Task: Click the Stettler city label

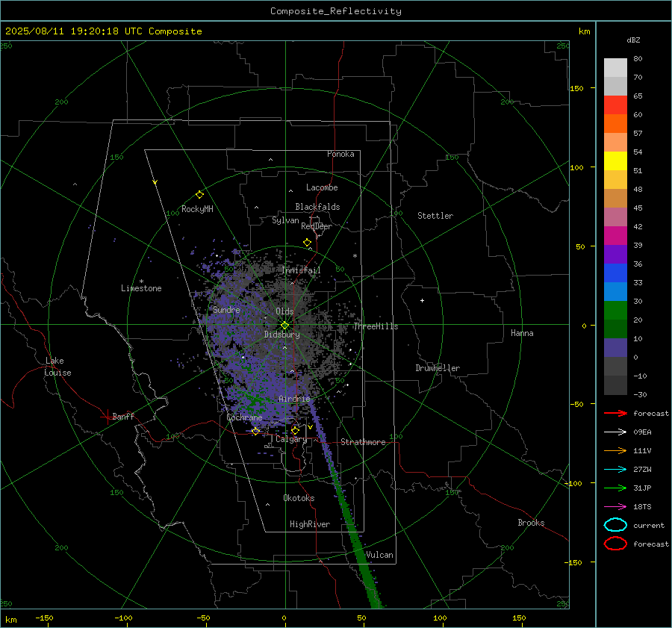Action: (435, 216)
